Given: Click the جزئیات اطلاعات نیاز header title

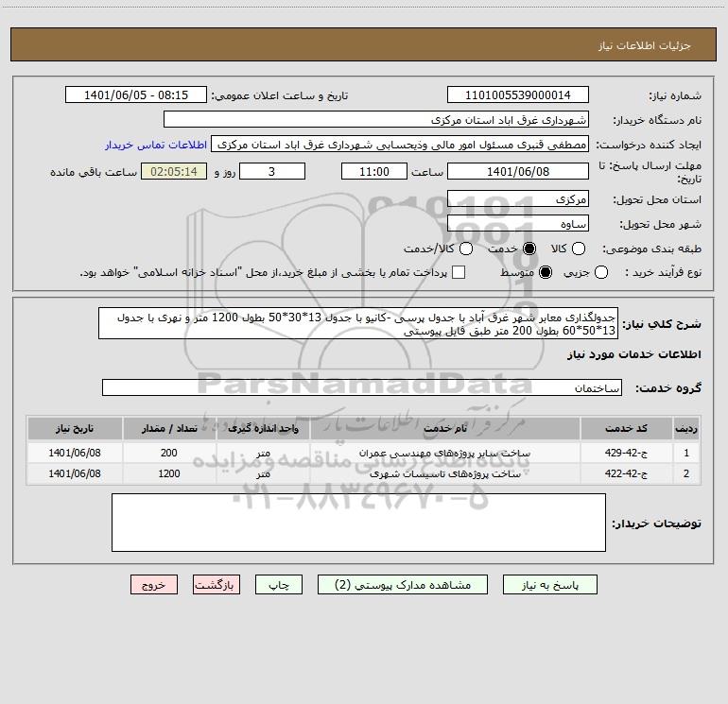Looking at the screenshot, I should pos(645,45).
